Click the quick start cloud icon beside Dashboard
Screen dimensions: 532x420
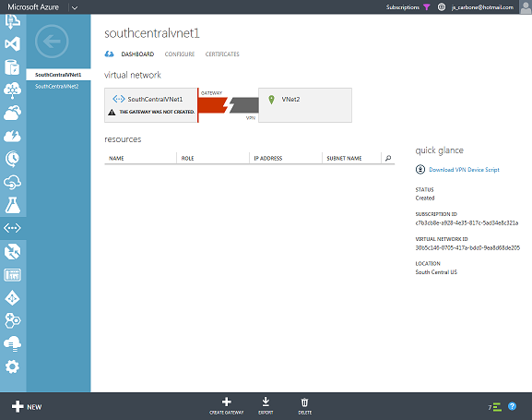[109, 54]
